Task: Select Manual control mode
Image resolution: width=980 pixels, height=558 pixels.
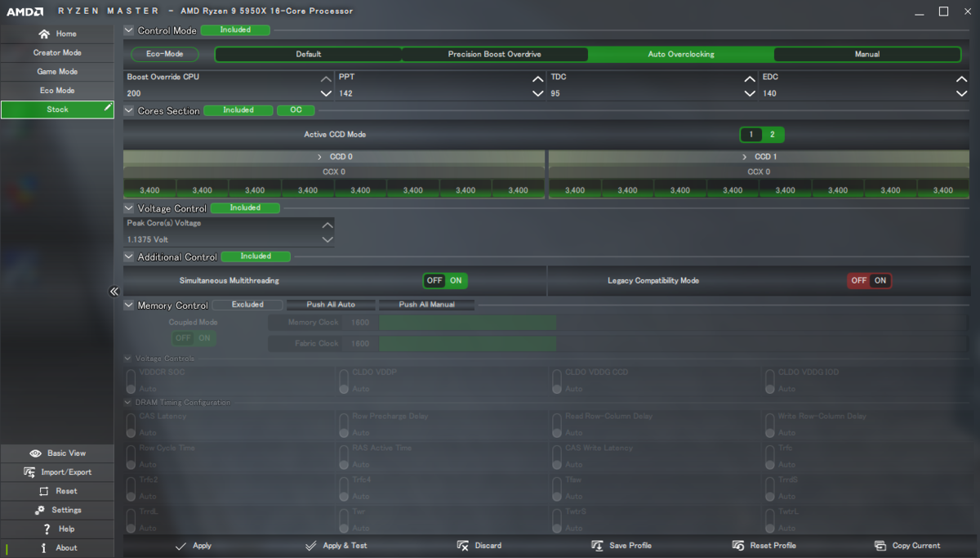Action: (867, 54)
